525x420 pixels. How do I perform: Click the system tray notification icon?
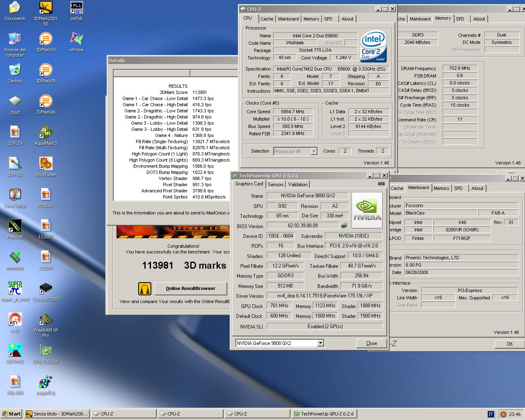coord(503,414)
